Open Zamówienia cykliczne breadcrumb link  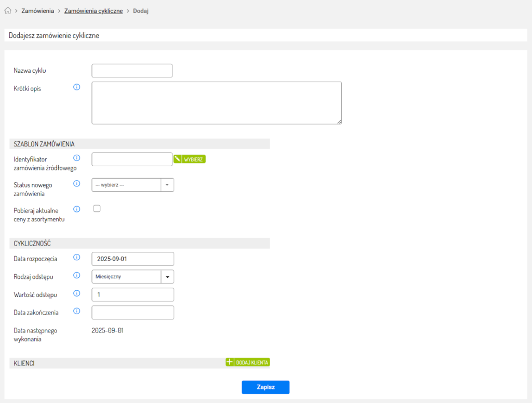pos(94,11)
